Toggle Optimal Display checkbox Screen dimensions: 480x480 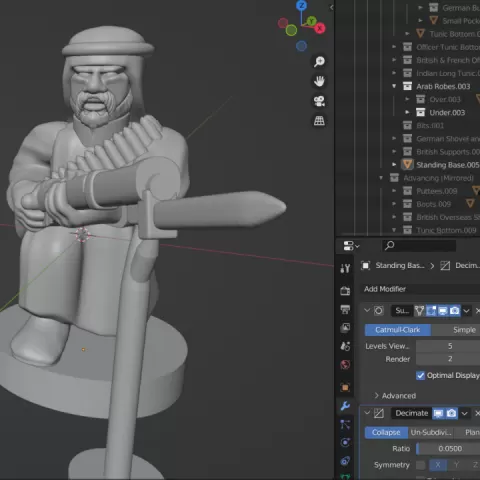point(421,376)
